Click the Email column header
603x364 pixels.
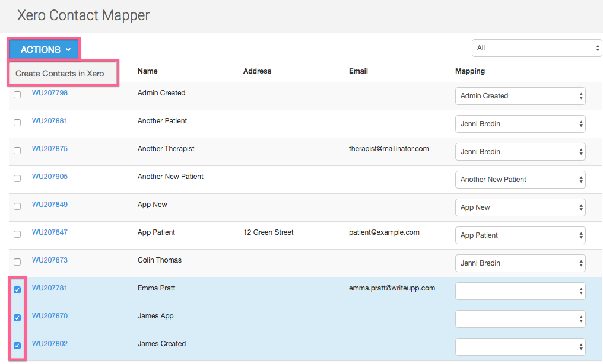click(358, 71)
